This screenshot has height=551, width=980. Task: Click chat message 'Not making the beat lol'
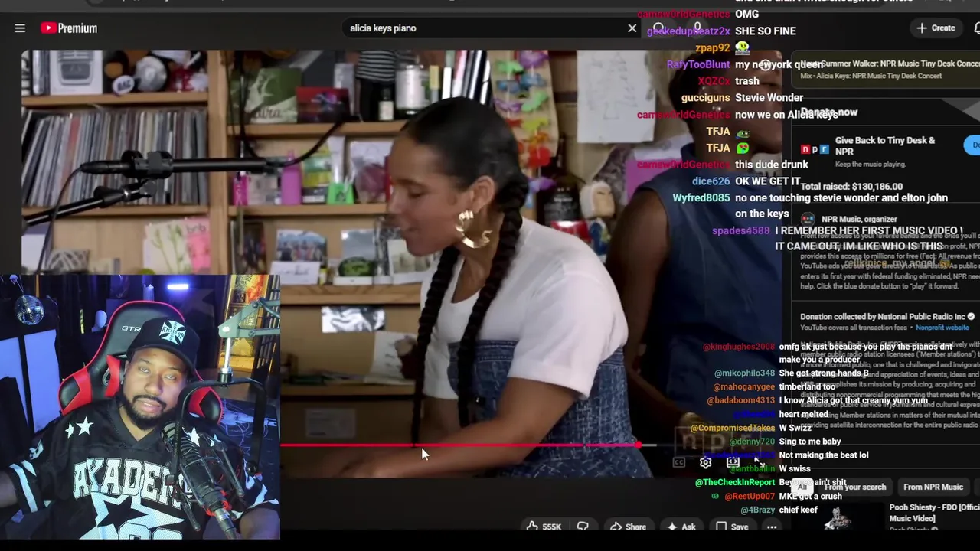point(823,455)
